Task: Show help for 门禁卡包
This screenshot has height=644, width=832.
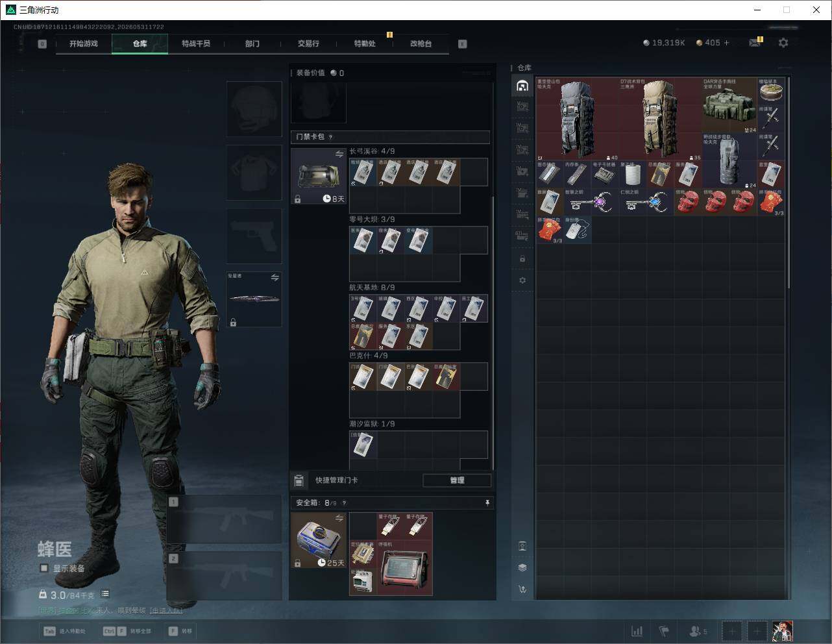Action: click(x=331, y=137)
